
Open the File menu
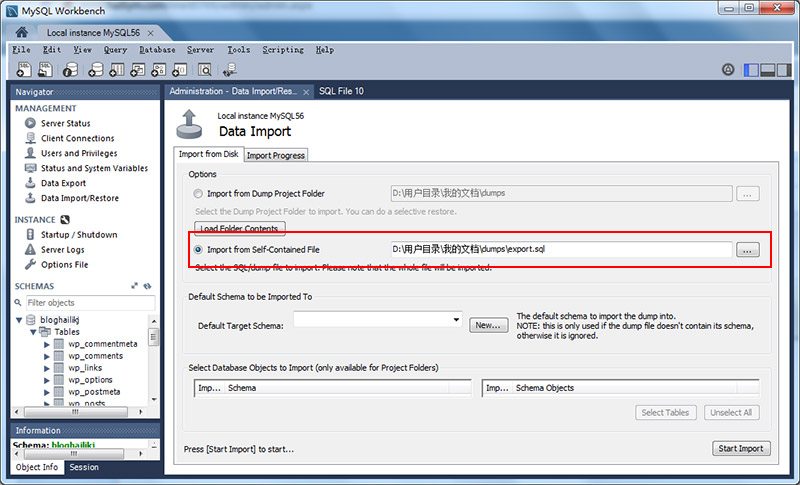(21, 49)
